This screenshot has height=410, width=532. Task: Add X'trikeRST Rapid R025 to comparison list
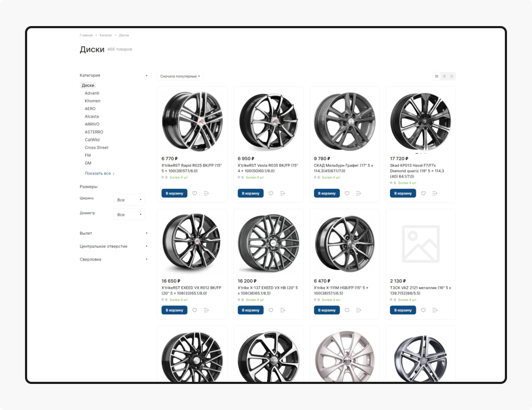206,193
